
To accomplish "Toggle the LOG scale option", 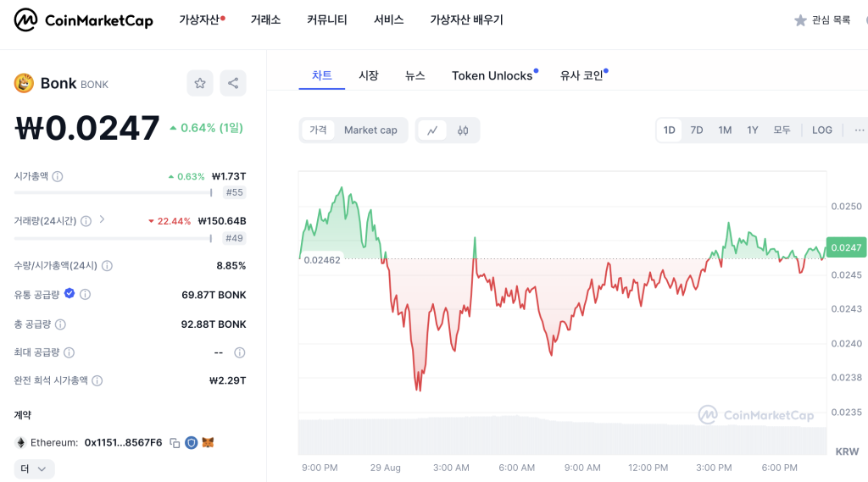I will click(821, 130).
